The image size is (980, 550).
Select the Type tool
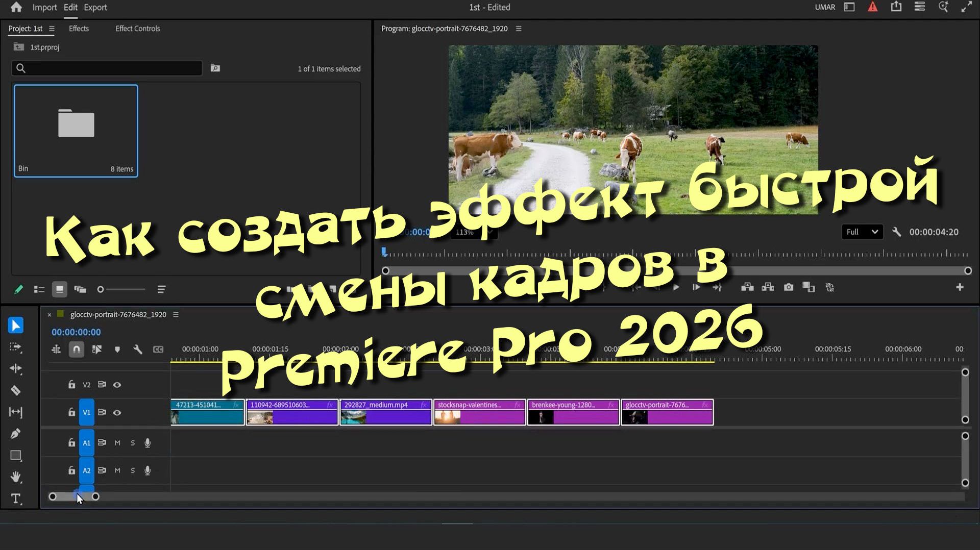tap(16, 499)
